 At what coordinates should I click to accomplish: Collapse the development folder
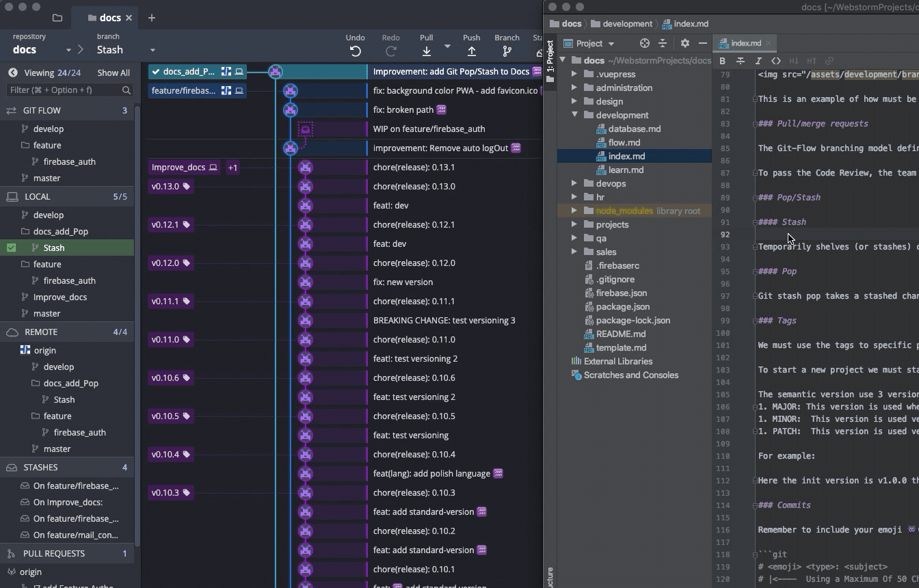574,115
